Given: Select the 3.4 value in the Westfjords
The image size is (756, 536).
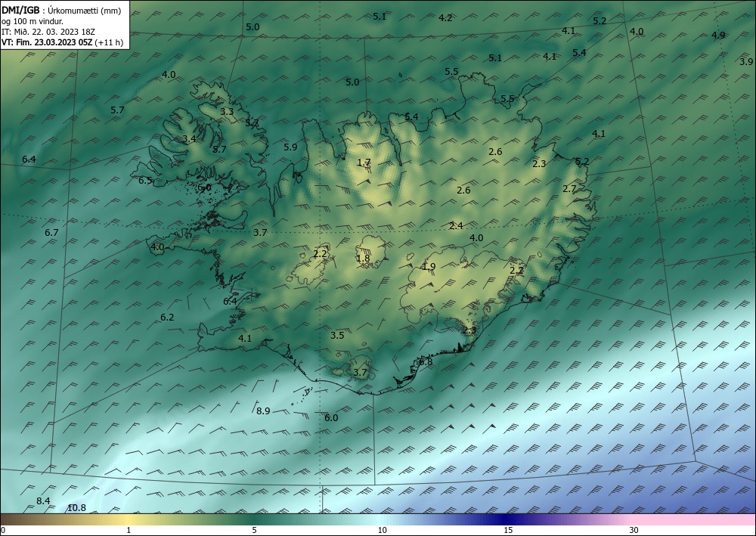Looking at the screenshot, I should coord(190,139).
